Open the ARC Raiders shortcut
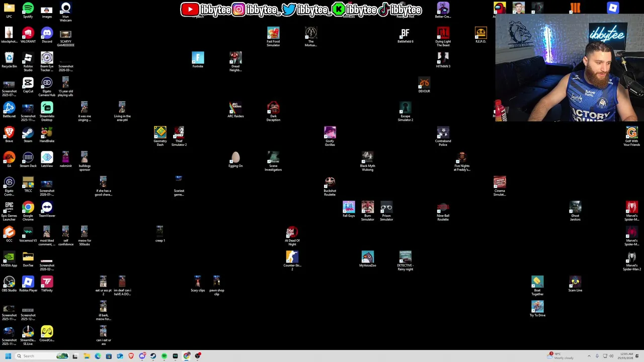Viewport: 644px width, 362px height. (235, 110)
